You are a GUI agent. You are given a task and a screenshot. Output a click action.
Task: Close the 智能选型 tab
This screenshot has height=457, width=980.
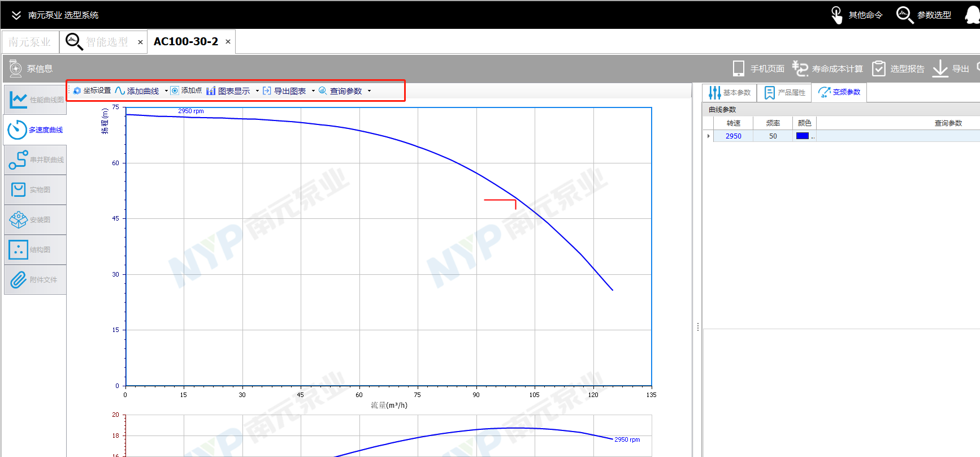click(140, 42)
